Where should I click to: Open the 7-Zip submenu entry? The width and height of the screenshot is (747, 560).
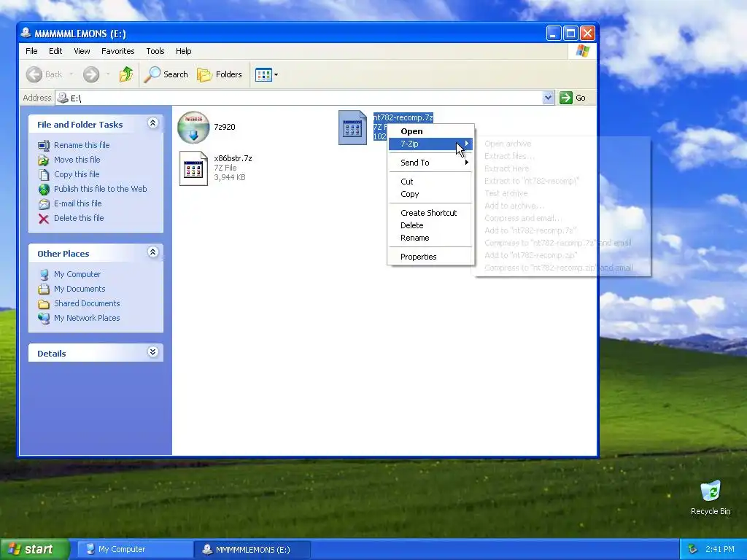click(430, 144)
